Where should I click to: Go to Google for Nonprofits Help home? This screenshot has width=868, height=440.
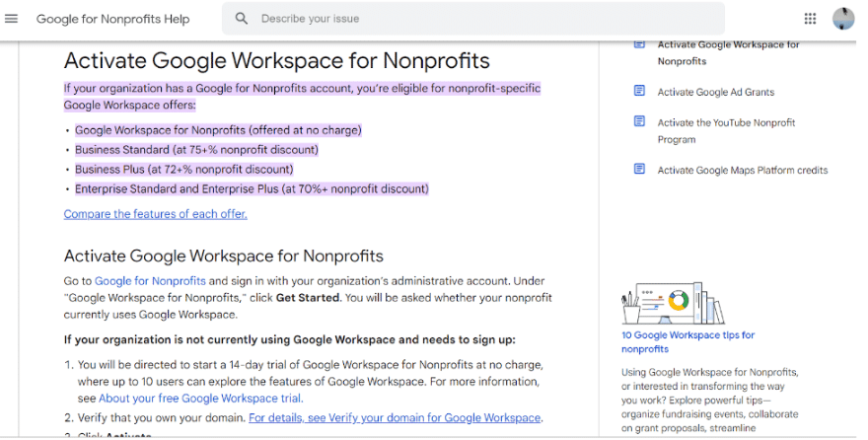[x=112, y=19]
